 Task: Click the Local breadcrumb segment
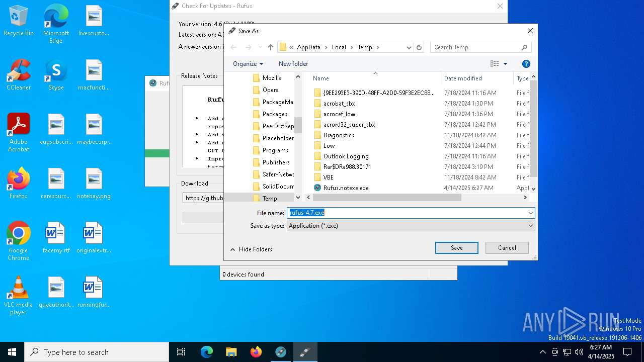(339, 47)
